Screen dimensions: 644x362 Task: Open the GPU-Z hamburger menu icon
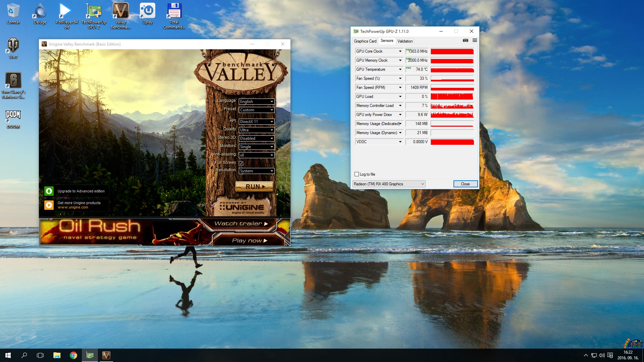[475, 40]
